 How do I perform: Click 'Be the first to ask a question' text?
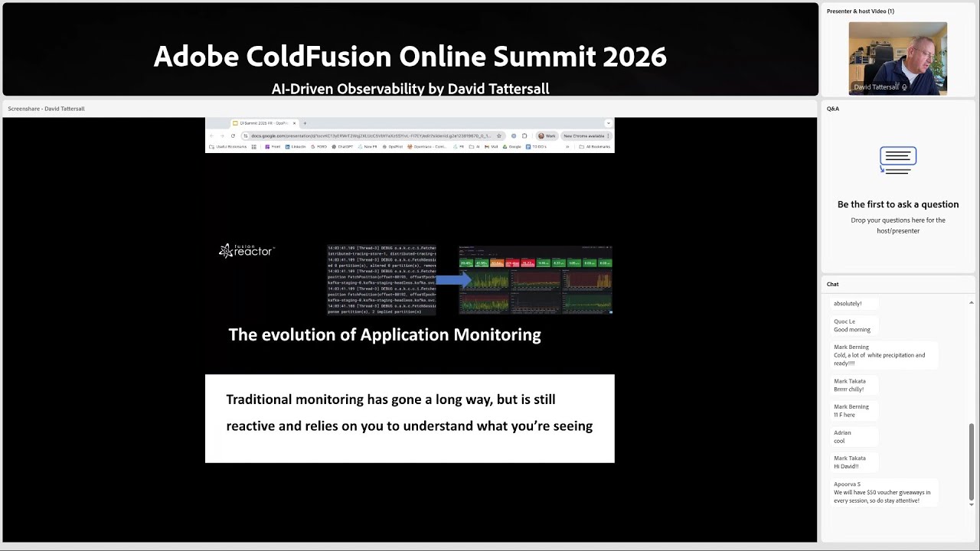point(898,204)
